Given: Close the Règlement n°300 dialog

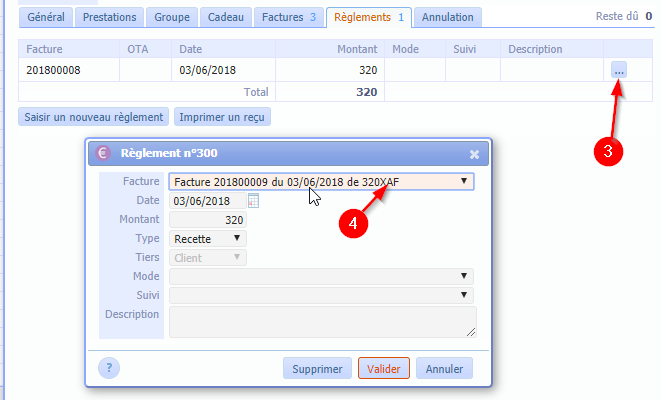Looking at the screenshot, I should (x=474, y=154).
